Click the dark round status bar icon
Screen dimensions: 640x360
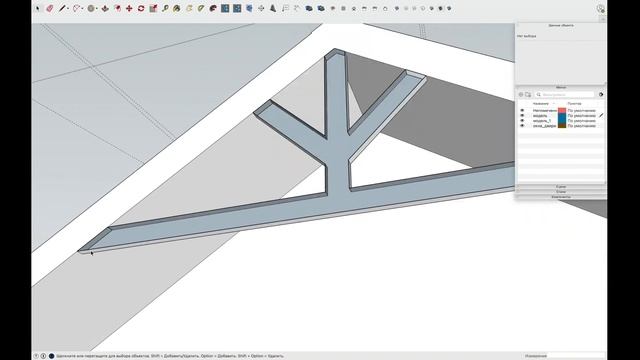[51, 356]
